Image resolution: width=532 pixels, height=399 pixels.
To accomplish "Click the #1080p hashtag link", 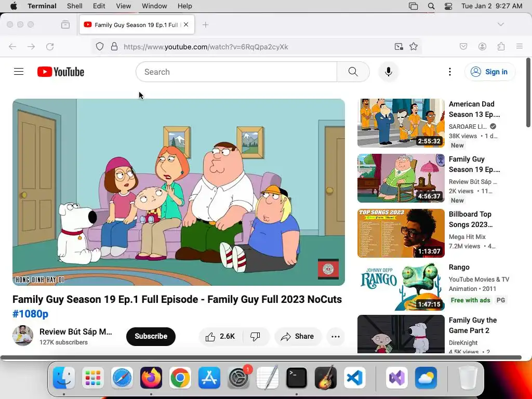I will pyautogui.click(x=31, y=314).
